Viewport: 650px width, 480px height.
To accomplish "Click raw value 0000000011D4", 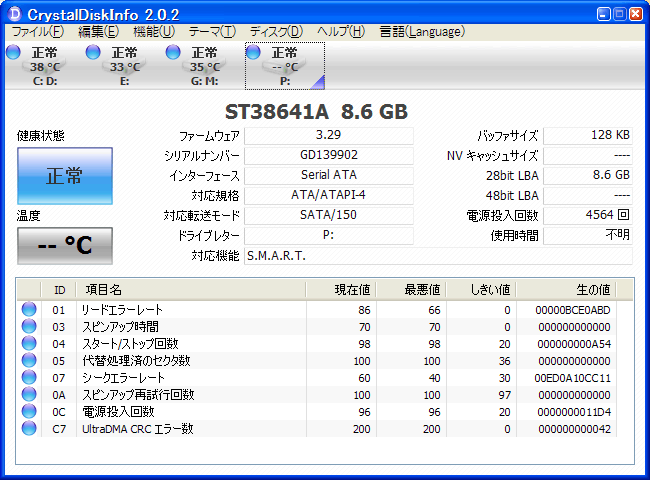I will pos(574,412).
